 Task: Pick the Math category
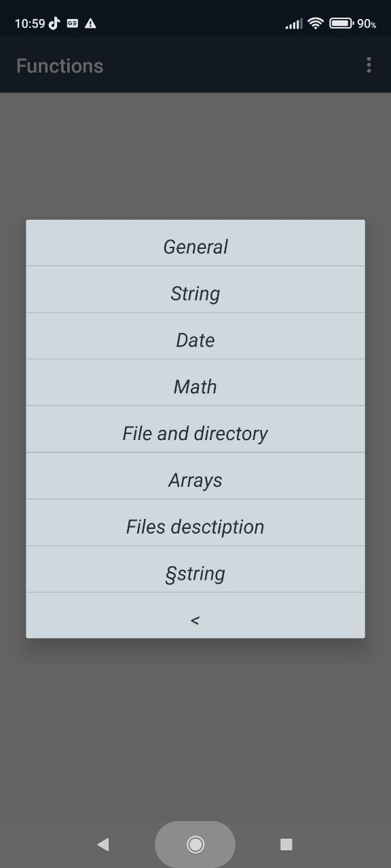[195, 387]
